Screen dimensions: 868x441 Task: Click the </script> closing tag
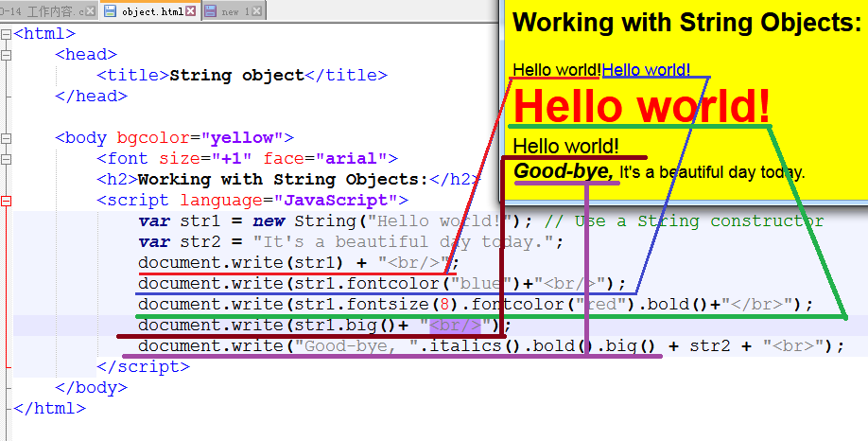tap(144, 367)
